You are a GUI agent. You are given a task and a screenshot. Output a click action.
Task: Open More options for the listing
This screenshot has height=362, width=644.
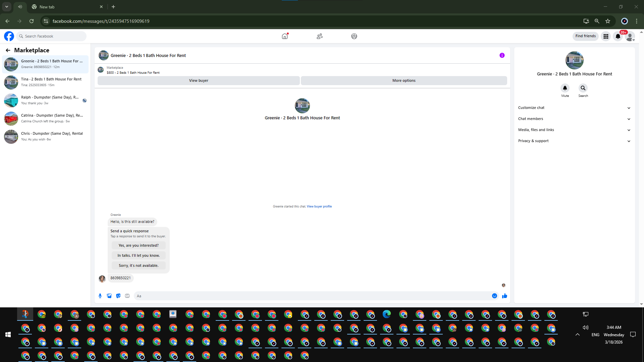tap(404, 81)
